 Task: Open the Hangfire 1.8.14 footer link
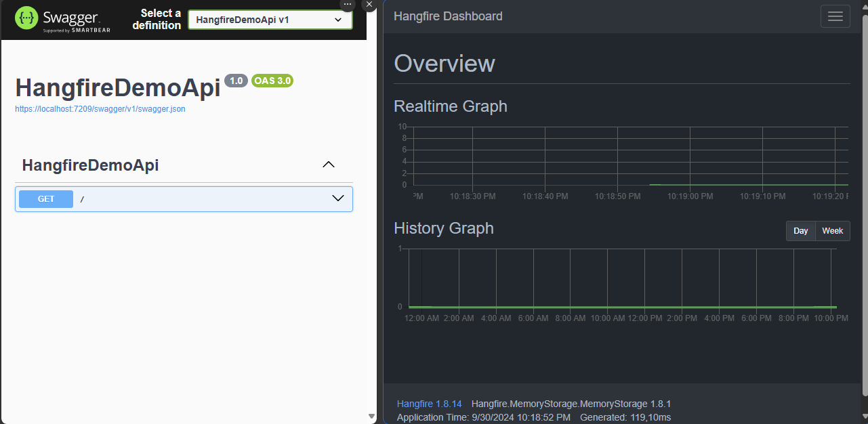click(x=429, y=404)
